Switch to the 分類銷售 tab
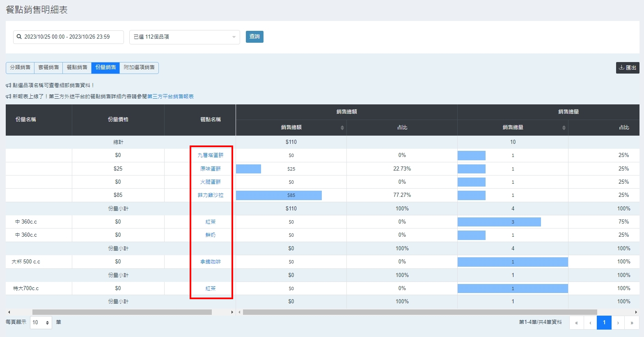644x337 pixels. click(20, 67)
